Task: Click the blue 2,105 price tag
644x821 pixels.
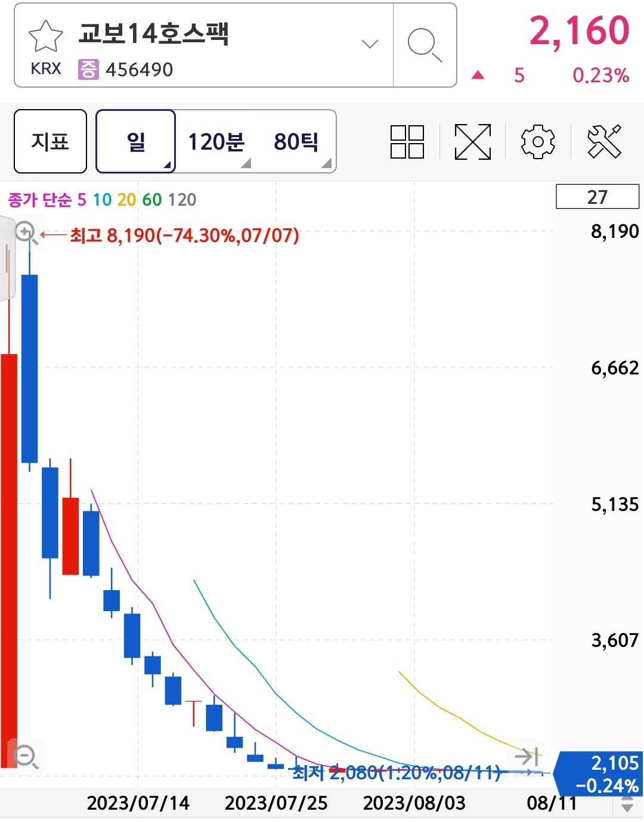Action: tap(599, 774)
